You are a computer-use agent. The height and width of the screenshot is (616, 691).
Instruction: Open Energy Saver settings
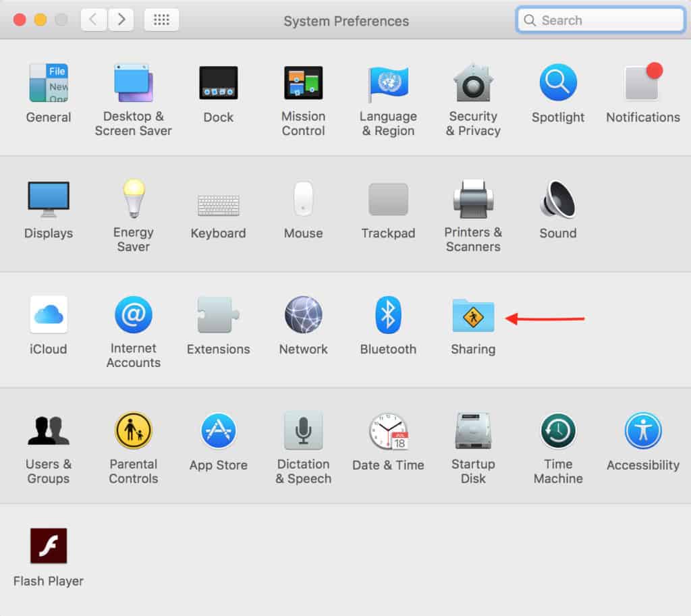(133, 199)
